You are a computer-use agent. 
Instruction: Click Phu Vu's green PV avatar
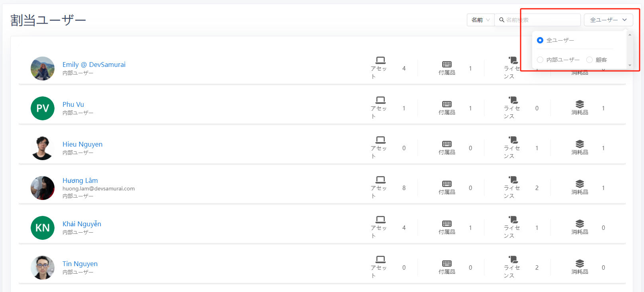(43, 108)
